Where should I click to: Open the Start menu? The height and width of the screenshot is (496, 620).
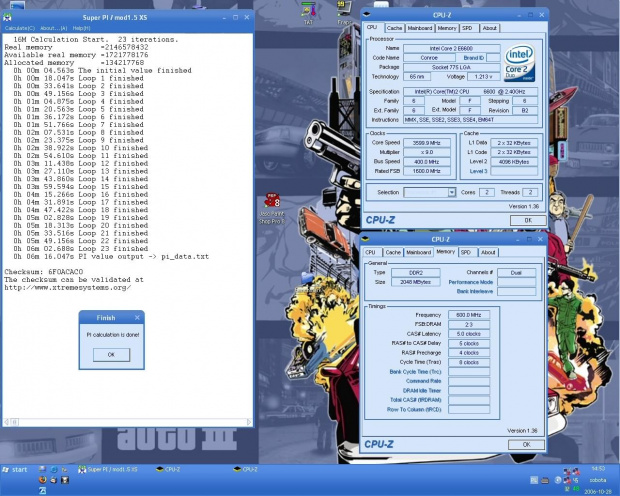pos(15,469)
